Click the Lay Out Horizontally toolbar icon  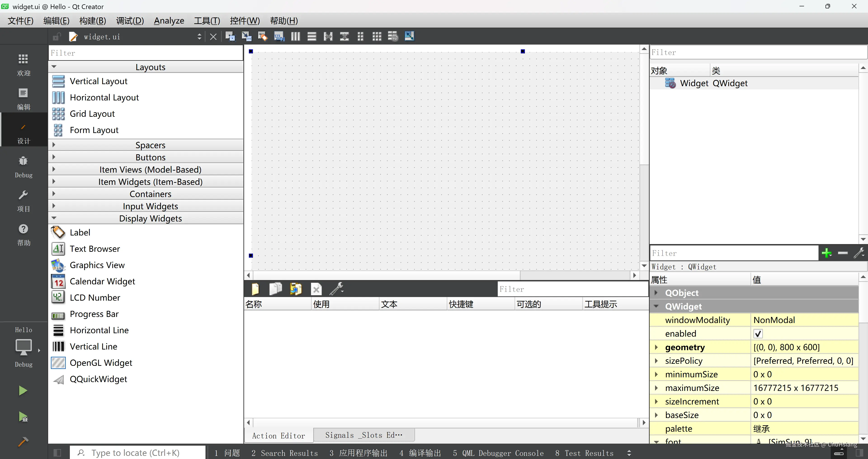coord(295,36)
